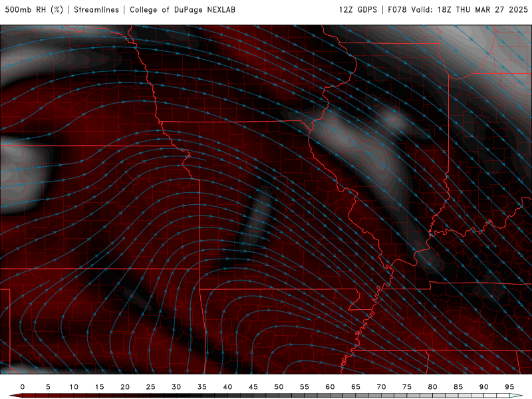Screen dimensions: 532x399
Task: Click the legend value "20"
Action: (125, 387)
